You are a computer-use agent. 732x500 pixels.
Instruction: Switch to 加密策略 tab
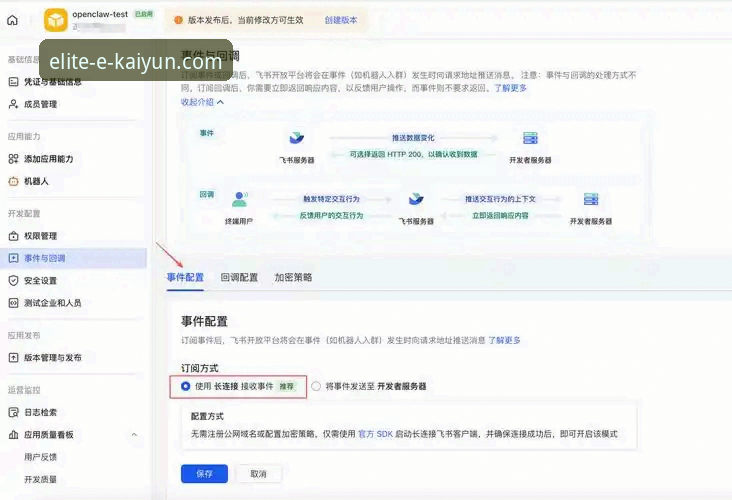coord(293,277)
